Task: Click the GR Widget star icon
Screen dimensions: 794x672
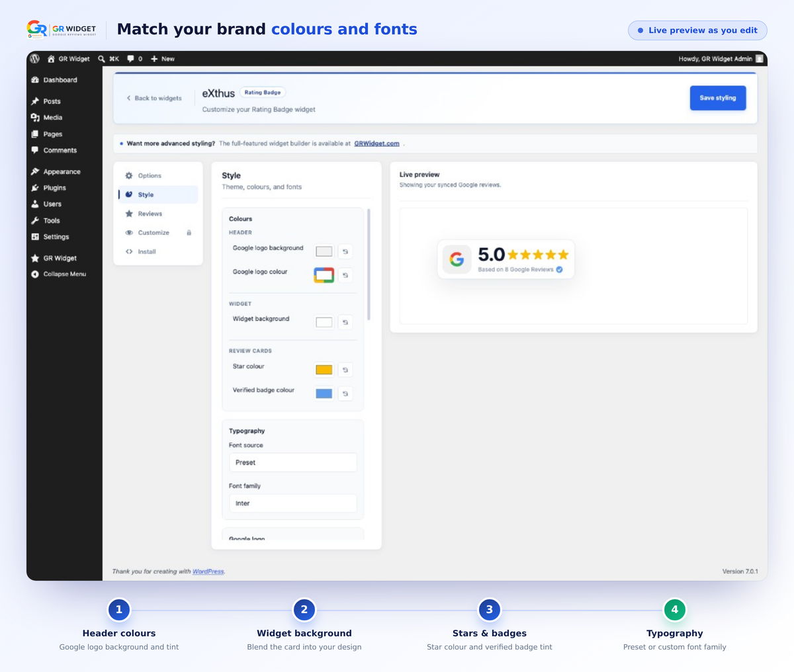Action: [x=35, y=258]
